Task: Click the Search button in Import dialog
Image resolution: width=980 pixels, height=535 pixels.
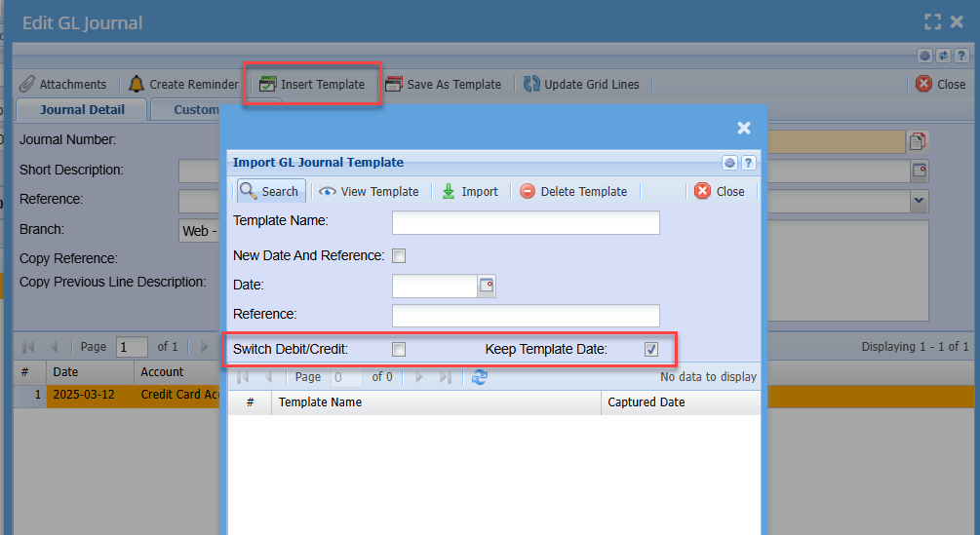Action: 271,191
